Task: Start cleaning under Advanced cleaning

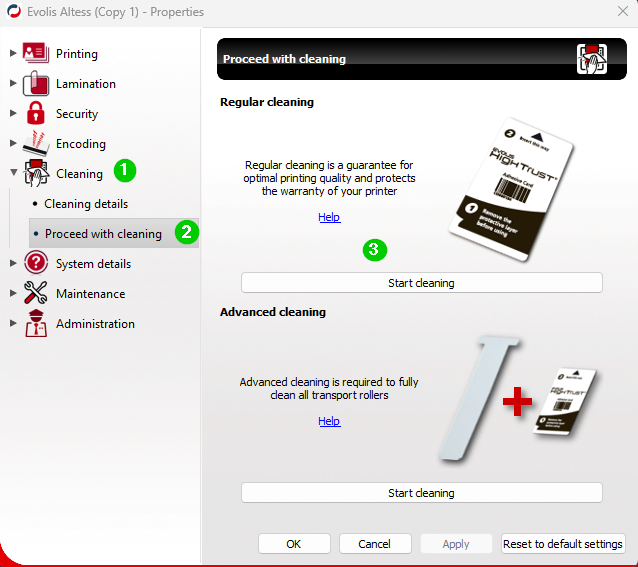Action: pyautogui.click(x=422, y=493)
